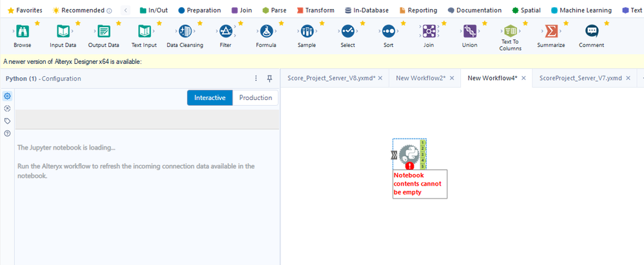Close the New Workflow2 tab
Viewport: 644px width, 265px height.
click(452, 78)
